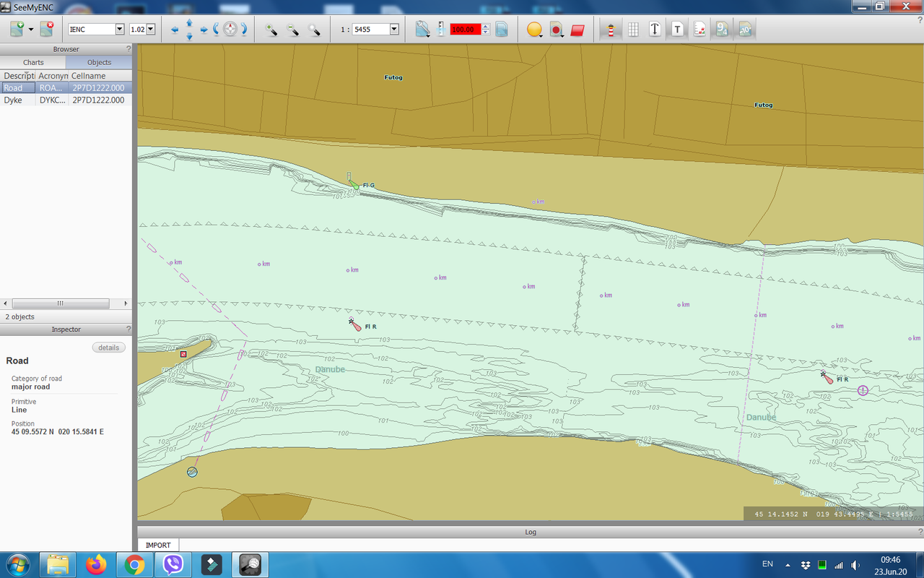
Task: Open the Windows Start button
Action: pos(17,564)
